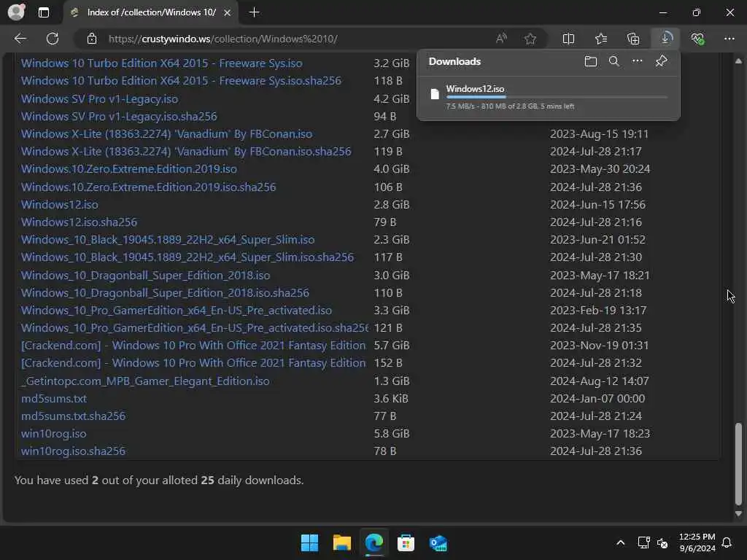
Task: Open Browser essentials heart icon
Action: pyautogui.click(x=697, y=39)
